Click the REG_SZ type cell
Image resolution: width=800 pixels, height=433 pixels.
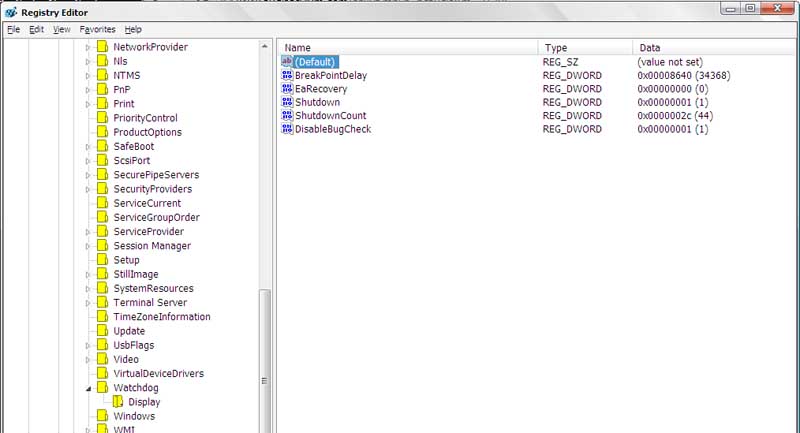coord(560,62)
